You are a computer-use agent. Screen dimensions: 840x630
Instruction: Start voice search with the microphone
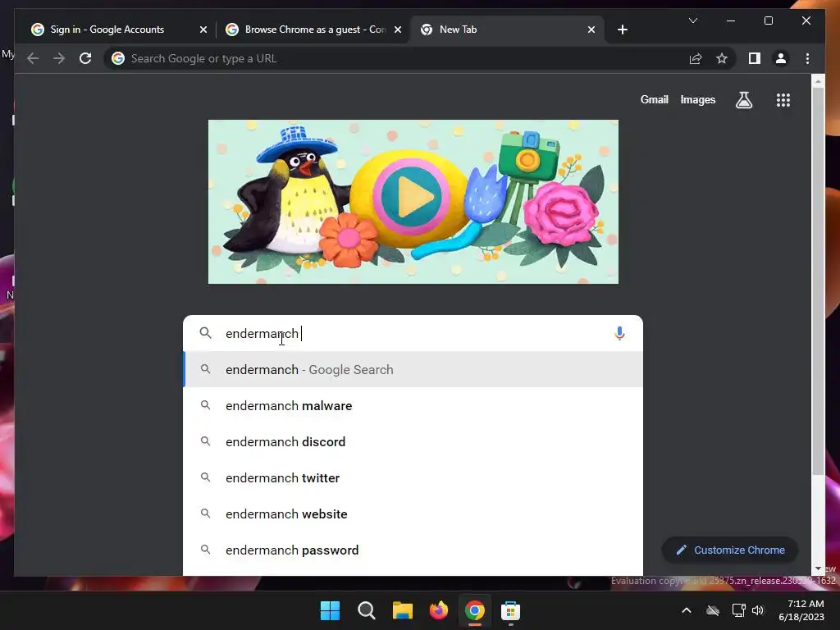(619, 333)
